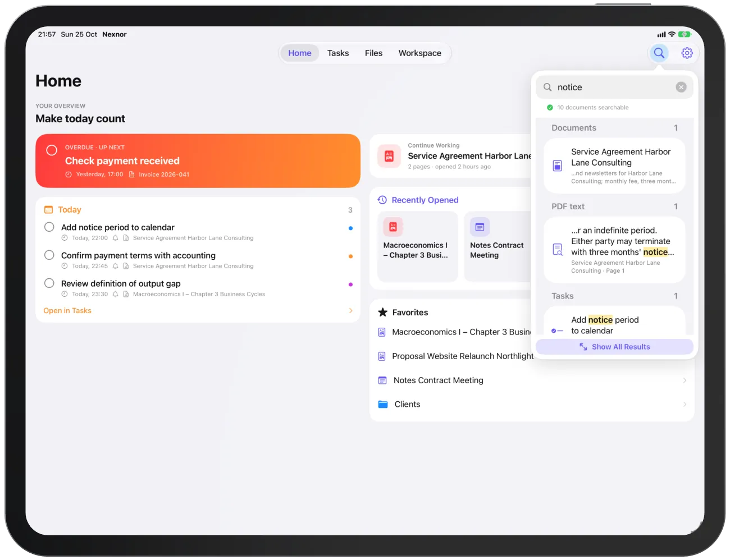730x560 pixels.
Task: Click the Show All Results button
Action: [614, 347]
